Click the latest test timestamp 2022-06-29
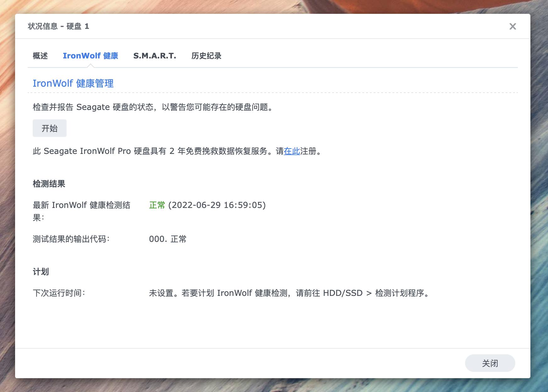Viewport: 548px width, 392px height. coord(200,206)
